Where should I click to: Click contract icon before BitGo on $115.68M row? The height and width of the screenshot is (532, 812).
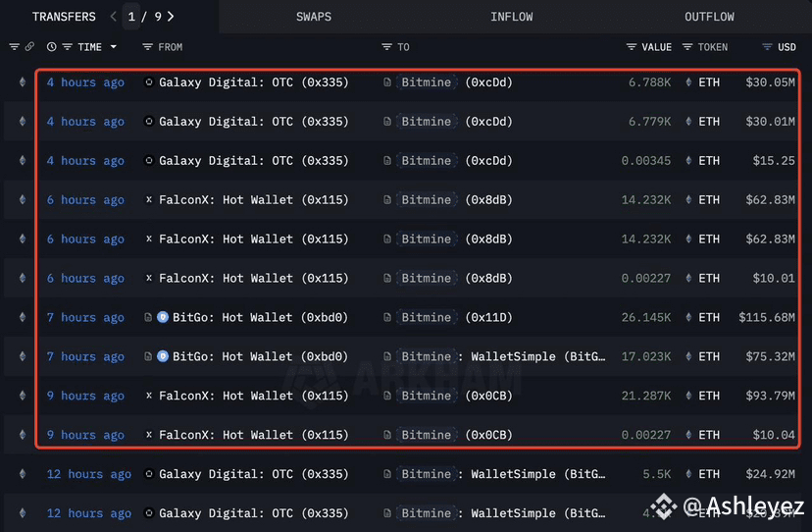click(x=148, y=317)
